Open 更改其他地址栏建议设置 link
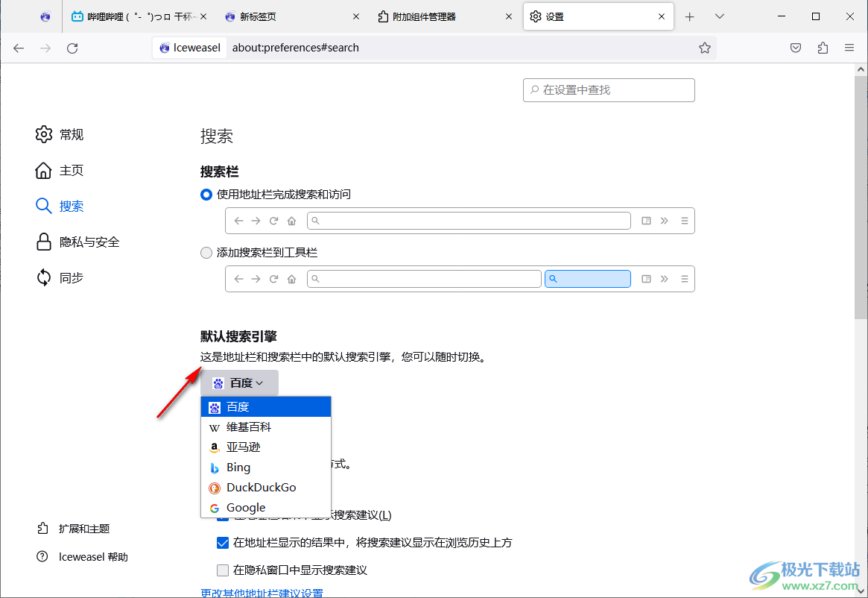 pos(262,593)
